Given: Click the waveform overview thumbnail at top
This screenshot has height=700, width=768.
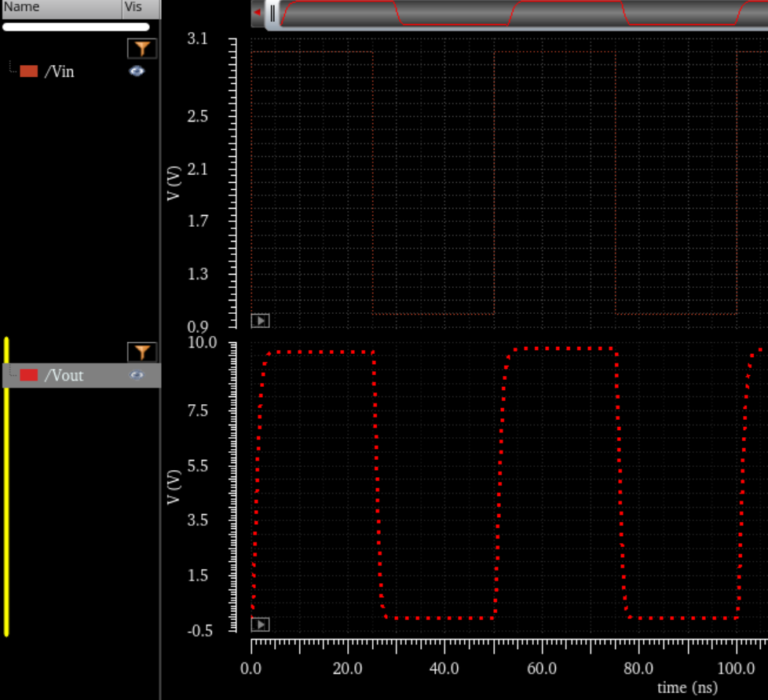Looking at the screenshot, I should (518, 13).
